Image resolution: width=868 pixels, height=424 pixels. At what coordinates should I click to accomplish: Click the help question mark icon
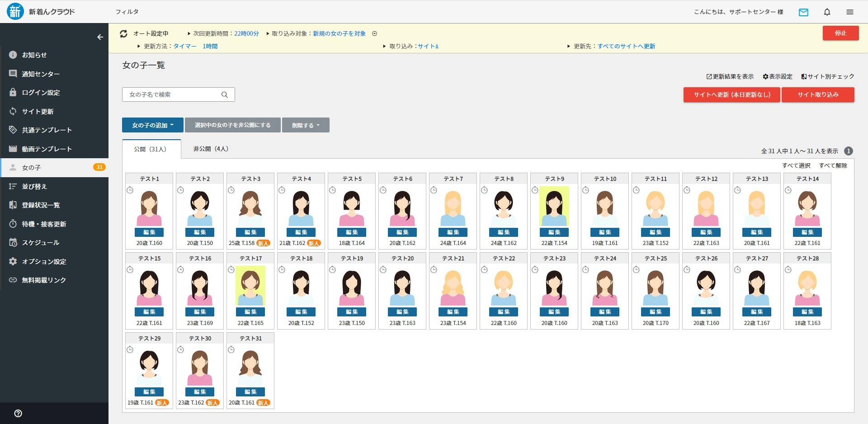tap(18, 413)
